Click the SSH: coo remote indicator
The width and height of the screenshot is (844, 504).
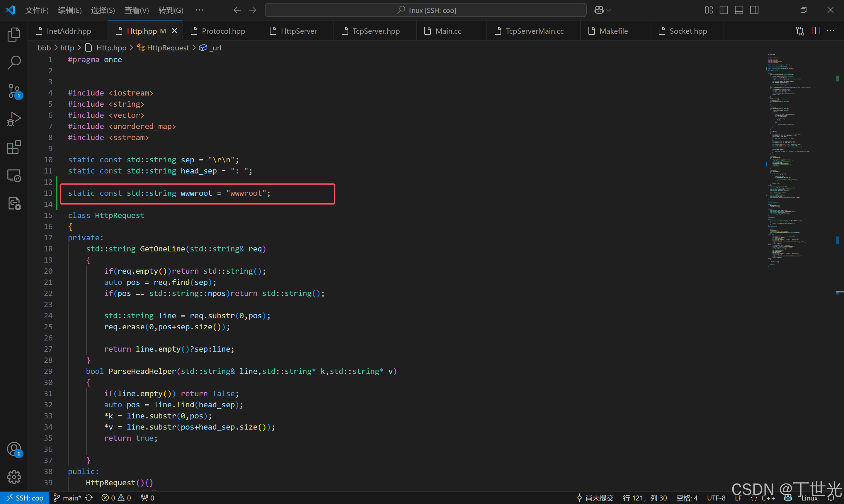pyautogui.click(x=25, y=498)
